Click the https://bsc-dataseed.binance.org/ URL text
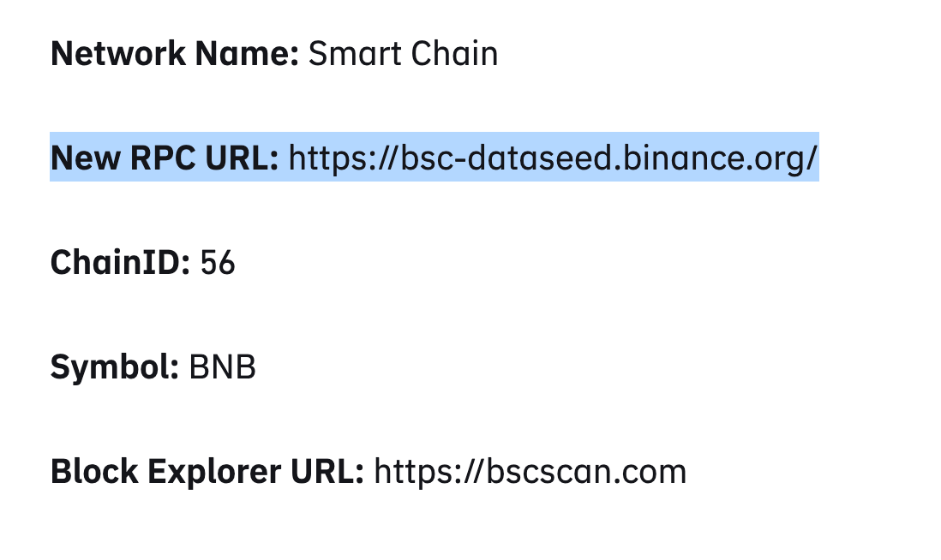Viewport: 941px width, 560px height. point(553,158)
